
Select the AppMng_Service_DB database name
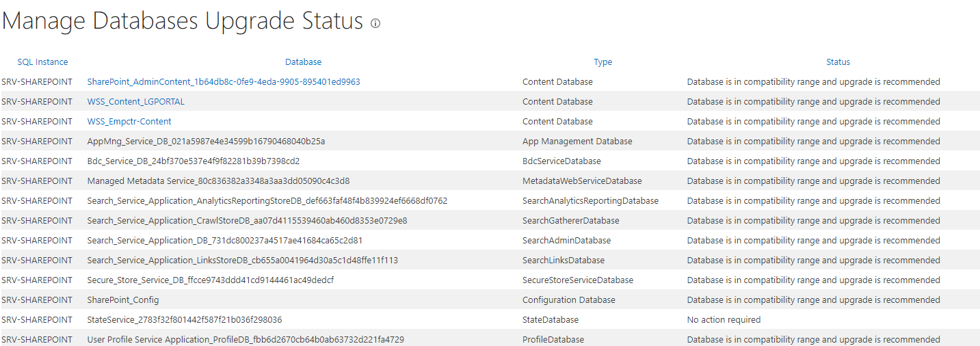[206, 142]
